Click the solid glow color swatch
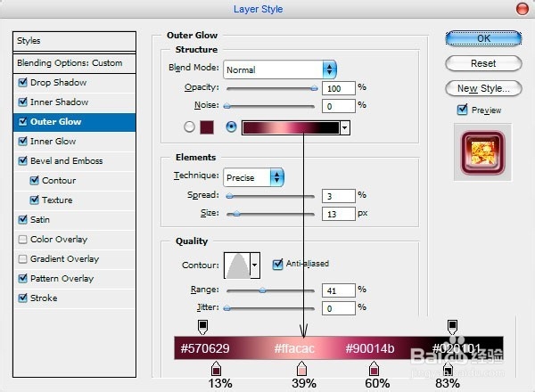The width and height of the screenshot is (535, 392). [x=207, y=127]
